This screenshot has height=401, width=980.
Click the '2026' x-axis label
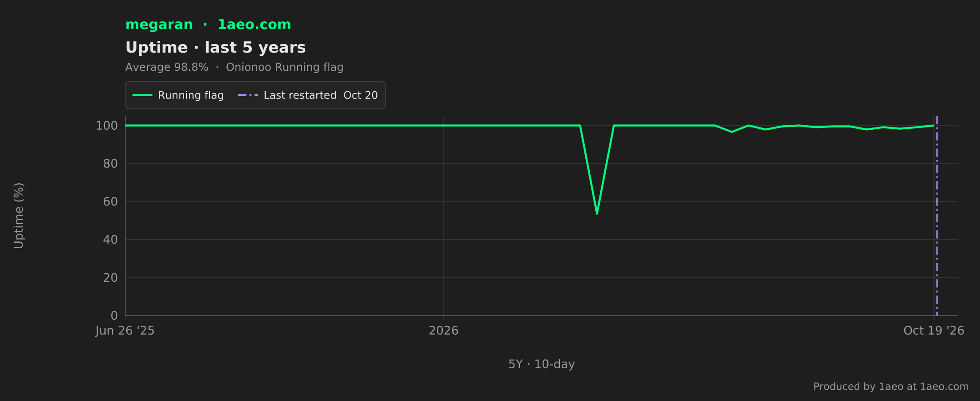pos(443,331)
